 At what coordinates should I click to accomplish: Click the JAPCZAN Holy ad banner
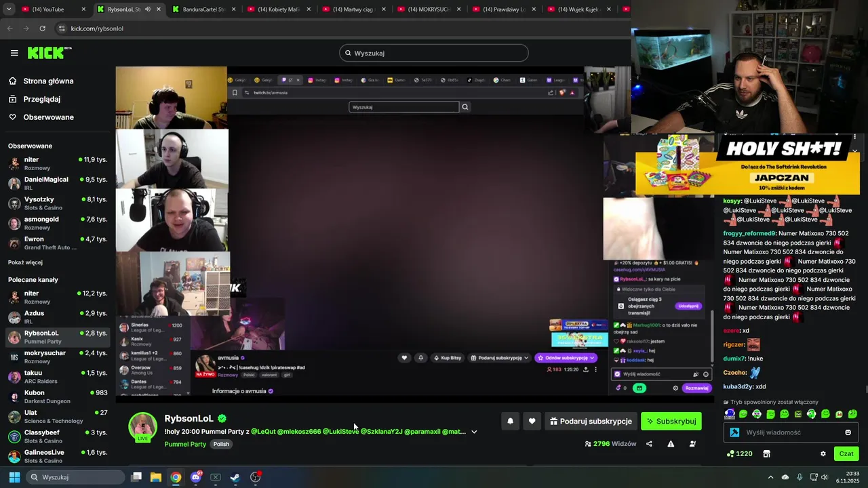click(747, 165)
